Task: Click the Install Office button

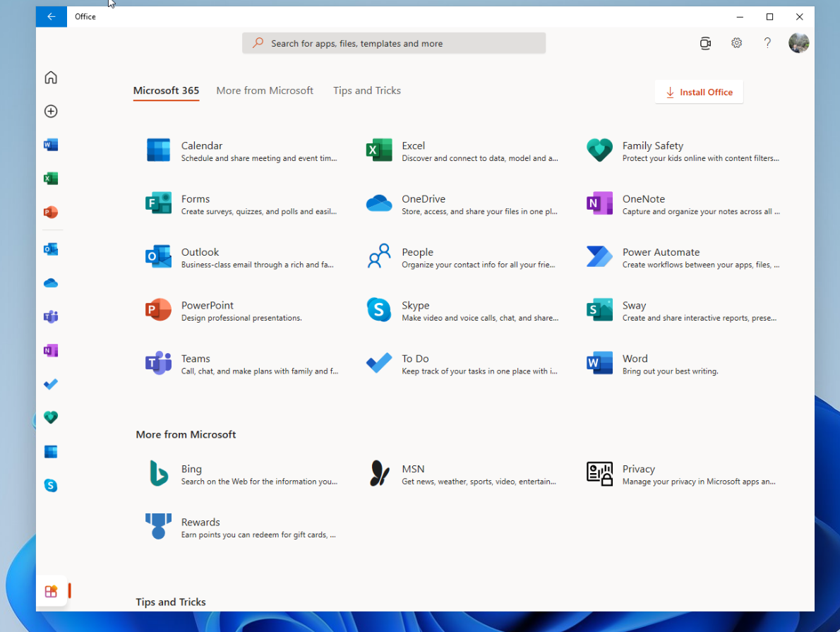Action: [x=698, y=92]
